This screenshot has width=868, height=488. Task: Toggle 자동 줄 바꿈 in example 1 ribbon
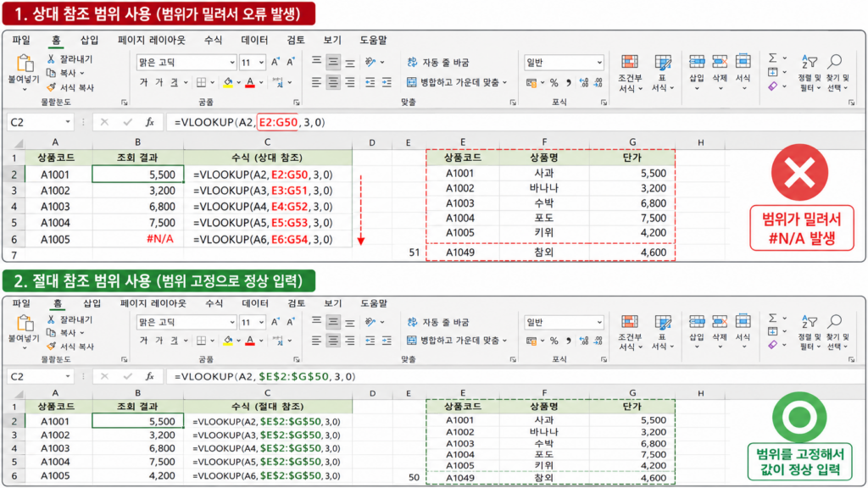click(438, 62)
